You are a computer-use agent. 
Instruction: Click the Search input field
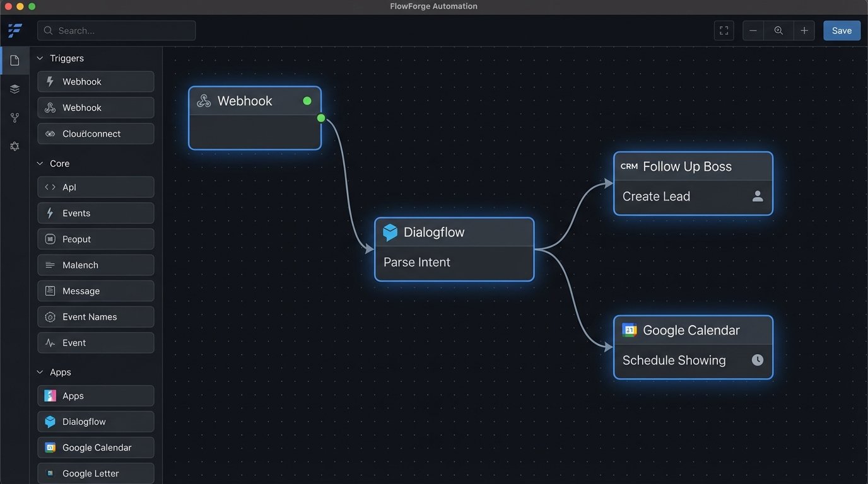(x=117, y=30)
